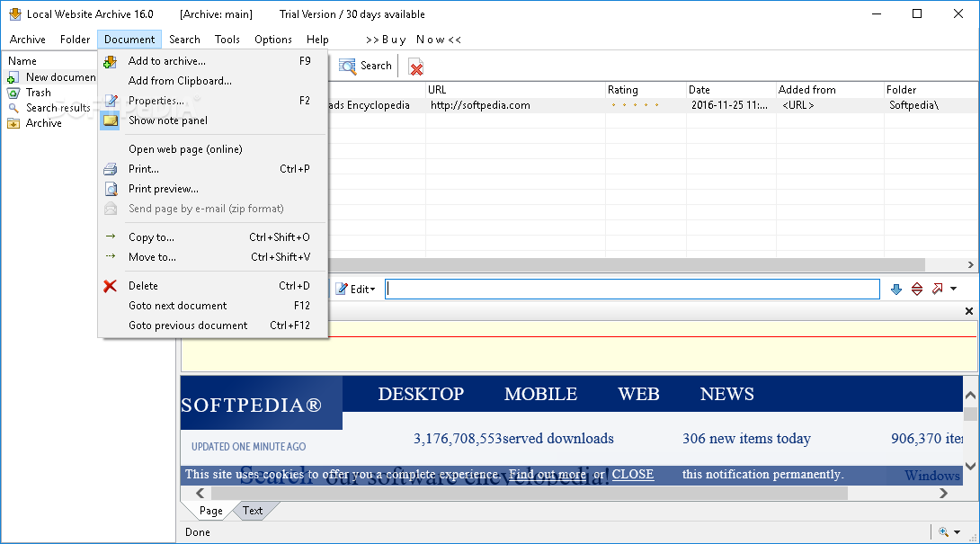The width and height of the screenshot is (980, 544).
Task: Close the note panel with X
Action: click(x=968, y=311)
